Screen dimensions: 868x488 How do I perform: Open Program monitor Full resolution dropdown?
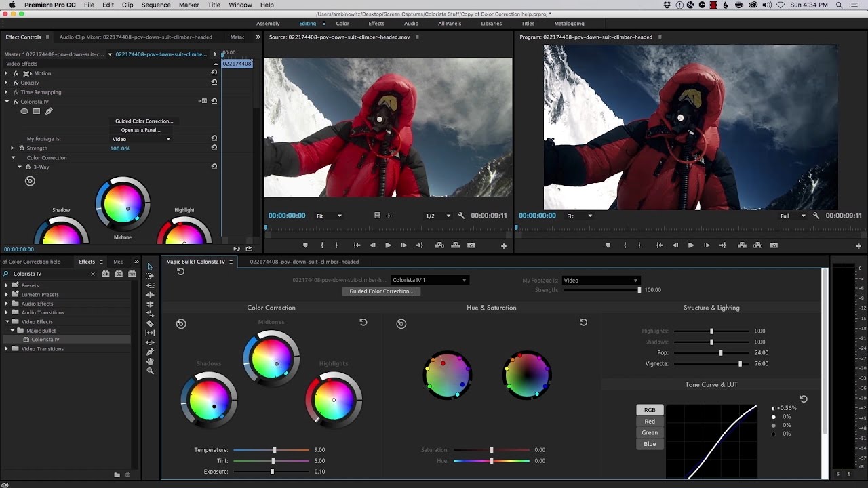click(793, 216)
